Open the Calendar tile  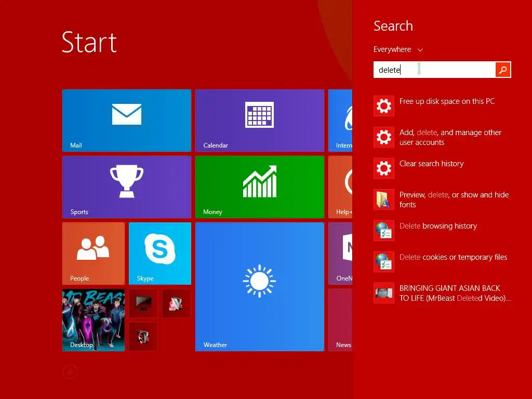[x=260, y=121]
